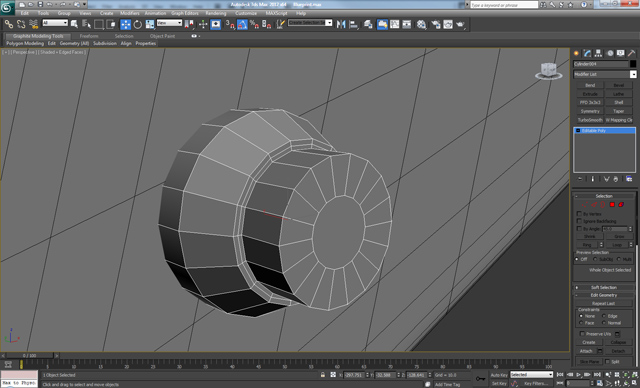Click the ViewCube in the viewport
The width and height of the screenshot is (640, 388).
pyautogui.click(x=548, y=71)
